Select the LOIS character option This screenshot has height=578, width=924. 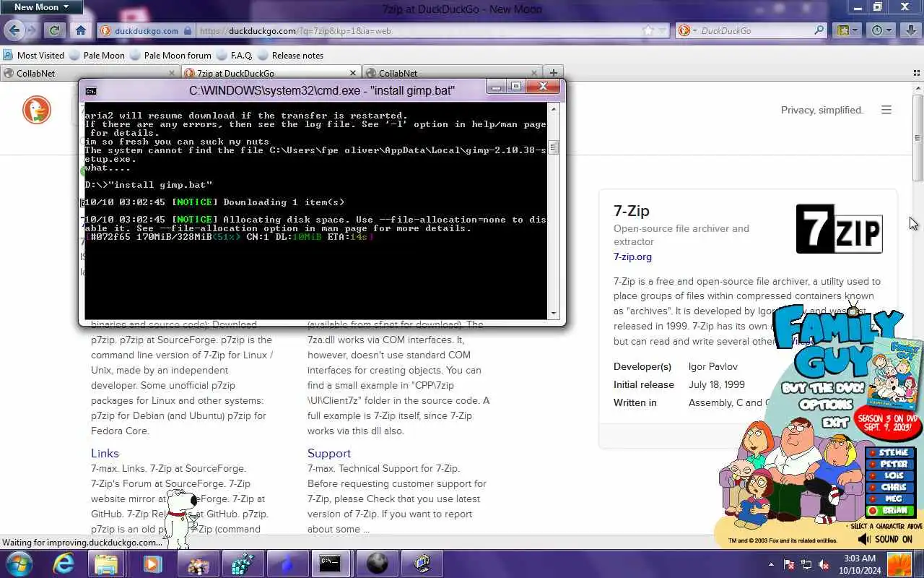coord(891,476)
